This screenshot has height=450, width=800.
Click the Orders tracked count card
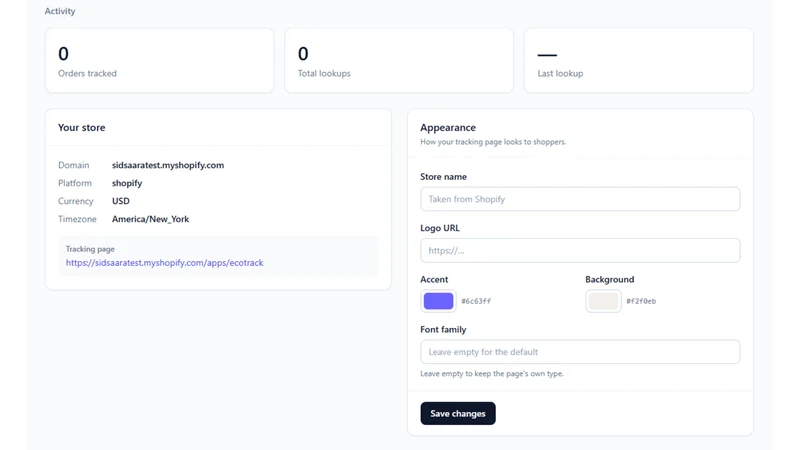point(159,60)
